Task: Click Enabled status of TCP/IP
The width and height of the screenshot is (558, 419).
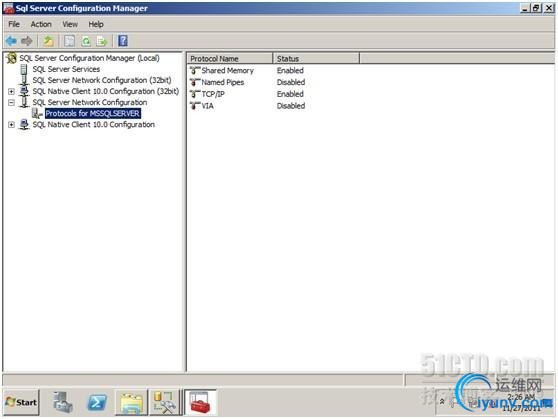Action: [290, 94]
